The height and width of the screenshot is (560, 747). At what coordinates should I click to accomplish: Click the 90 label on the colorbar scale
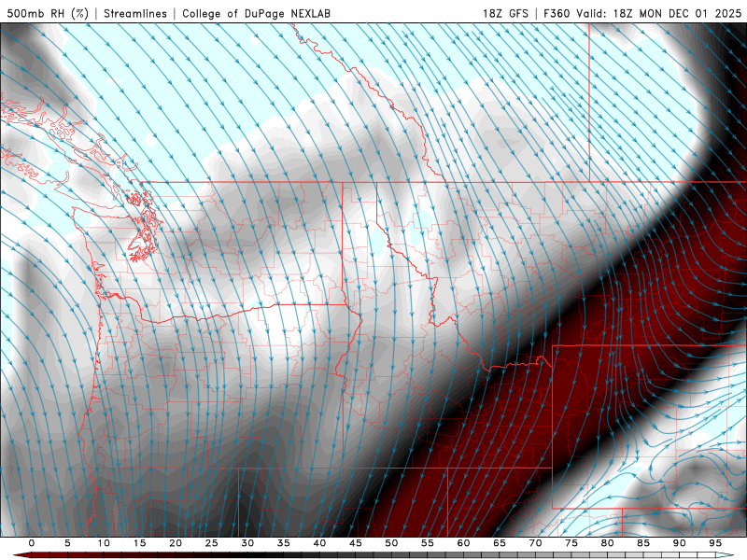point(679,543)
